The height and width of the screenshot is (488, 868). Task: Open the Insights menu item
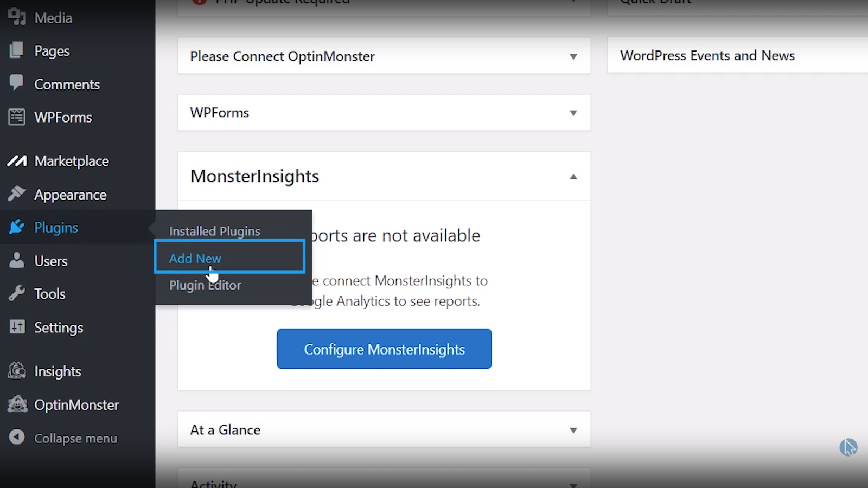coord(58,371)
